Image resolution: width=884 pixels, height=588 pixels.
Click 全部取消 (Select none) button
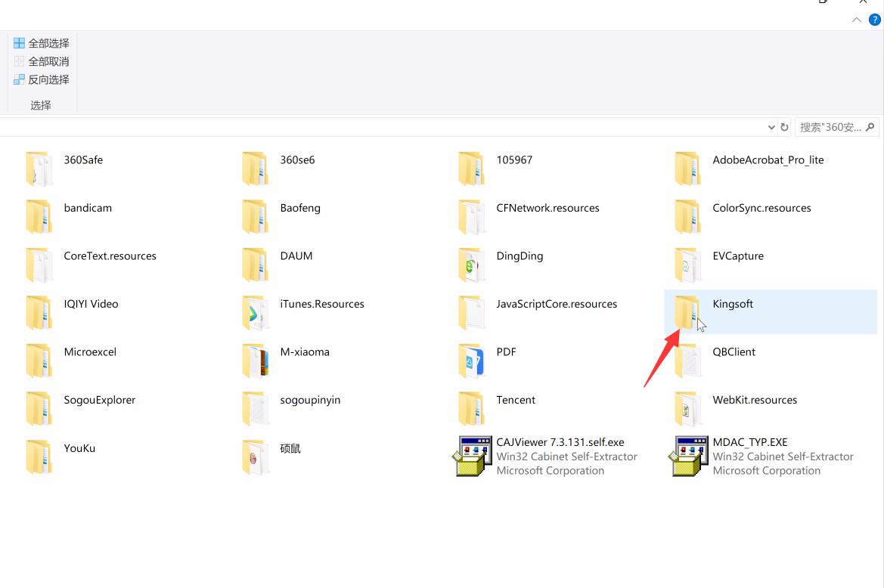[x=41, y=60]
